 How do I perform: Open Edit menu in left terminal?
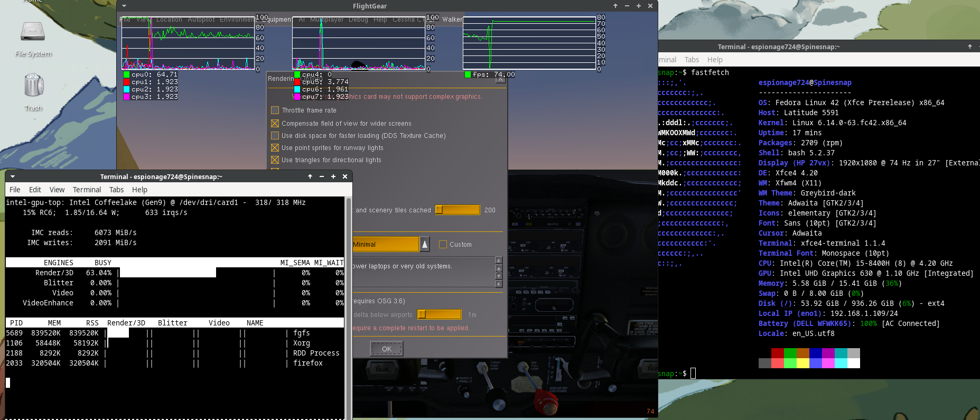pyautogui.click(x=35, y=190)
